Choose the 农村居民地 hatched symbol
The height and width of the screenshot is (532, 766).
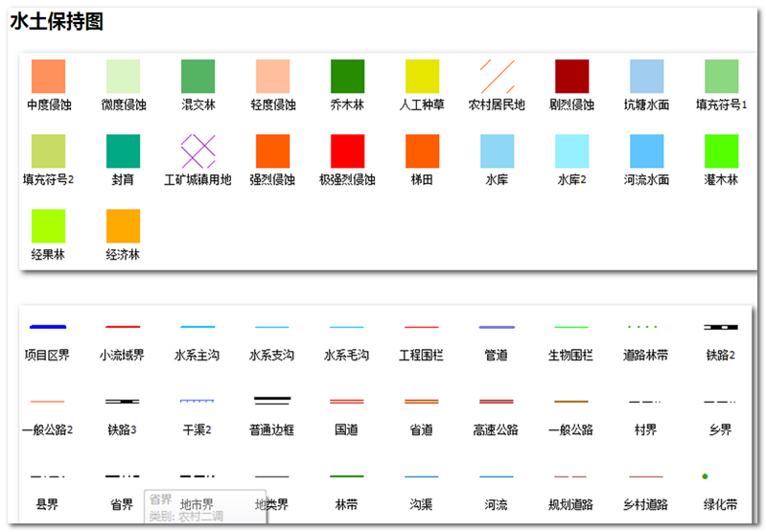click(x=497, y=77)
